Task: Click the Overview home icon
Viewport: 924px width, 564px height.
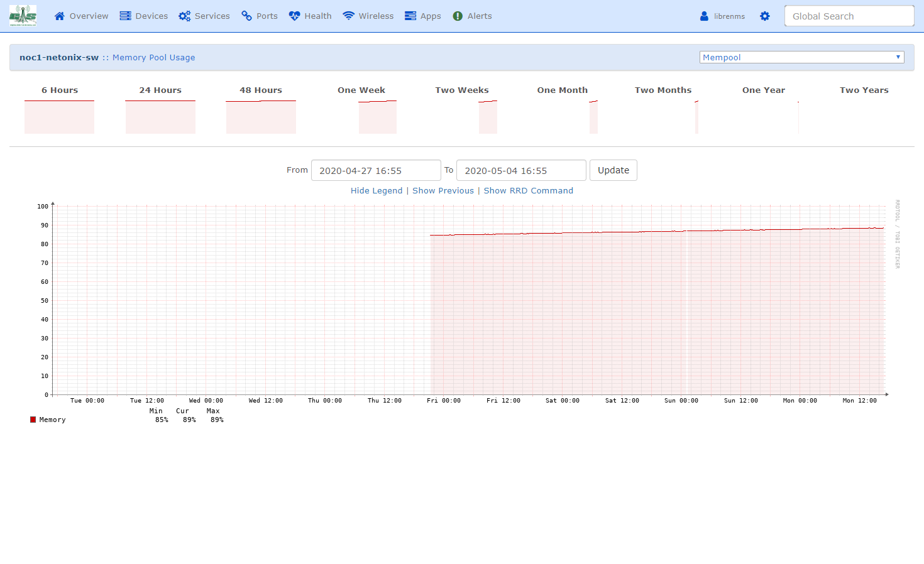Action: click(60, 16)
